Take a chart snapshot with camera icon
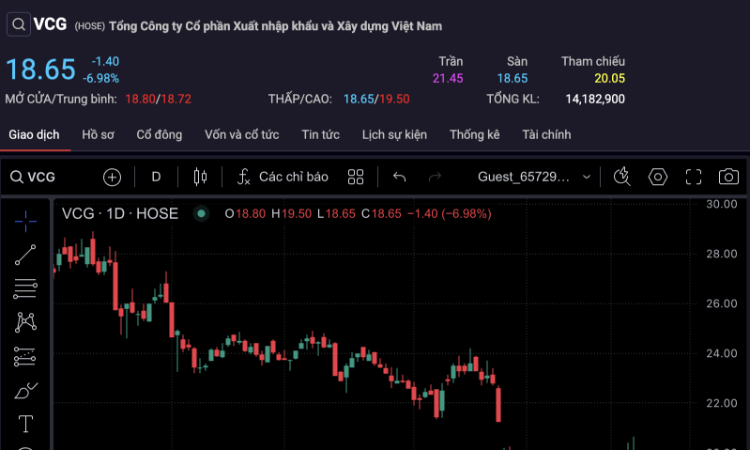750x450 pixels. (x=729, y=177)
